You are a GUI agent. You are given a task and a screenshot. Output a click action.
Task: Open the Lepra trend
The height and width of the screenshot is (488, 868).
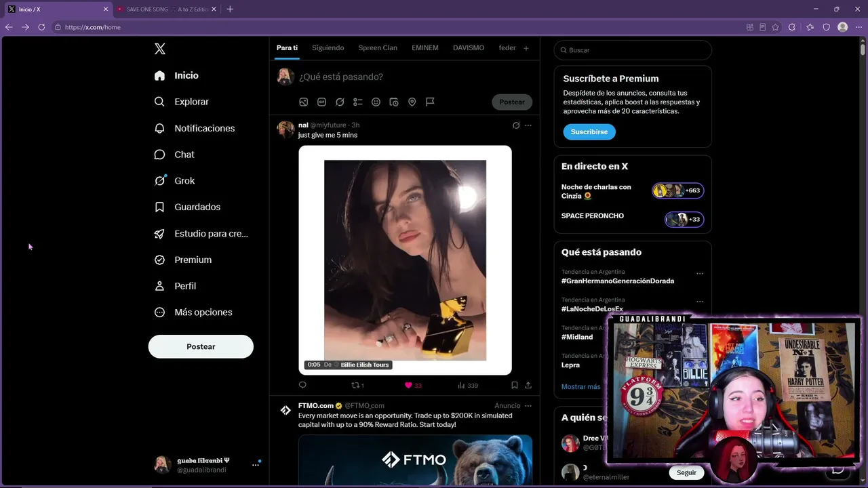coord(570,365)
